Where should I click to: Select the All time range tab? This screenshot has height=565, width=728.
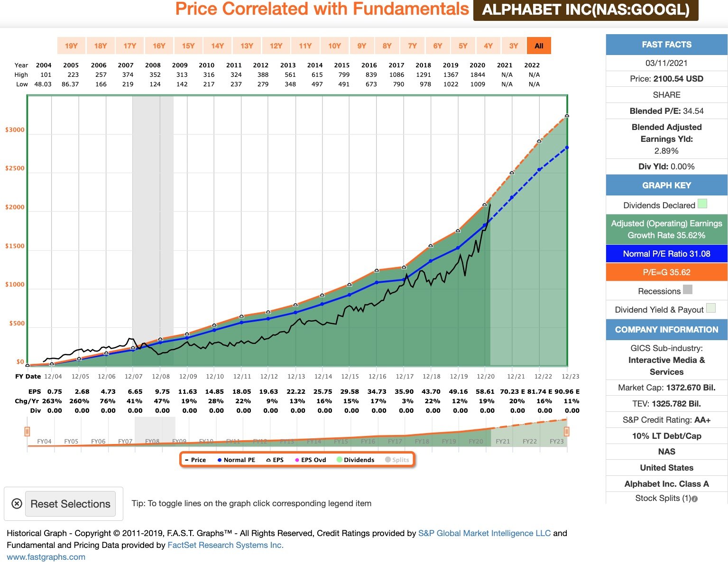(539, 46)
